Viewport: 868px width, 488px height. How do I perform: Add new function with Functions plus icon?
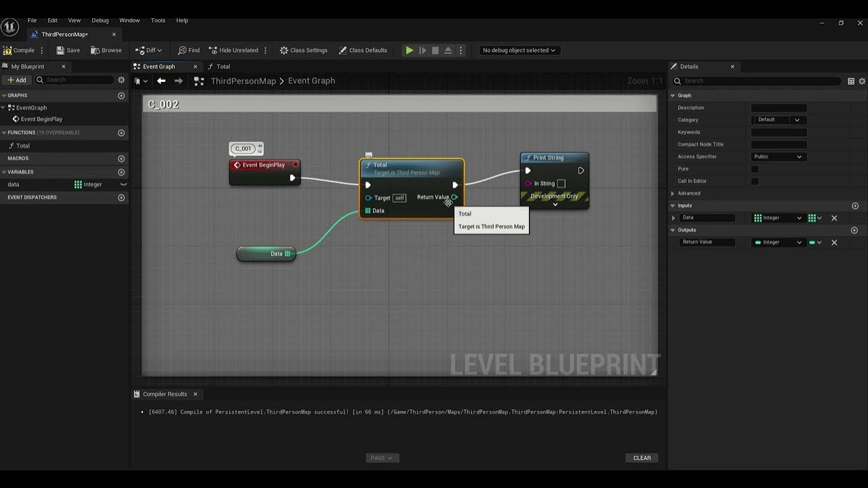(121, 133)
